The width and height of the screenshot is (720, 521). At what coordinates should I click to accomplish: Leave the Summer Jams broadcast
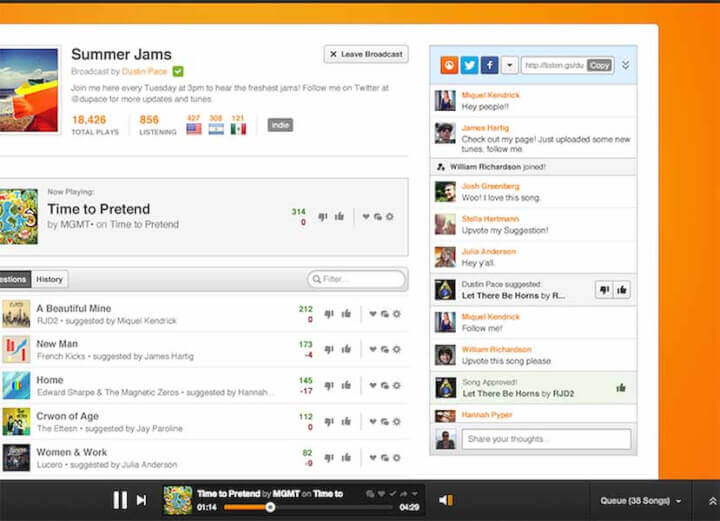pyautogui.click(x=366, y=54)
